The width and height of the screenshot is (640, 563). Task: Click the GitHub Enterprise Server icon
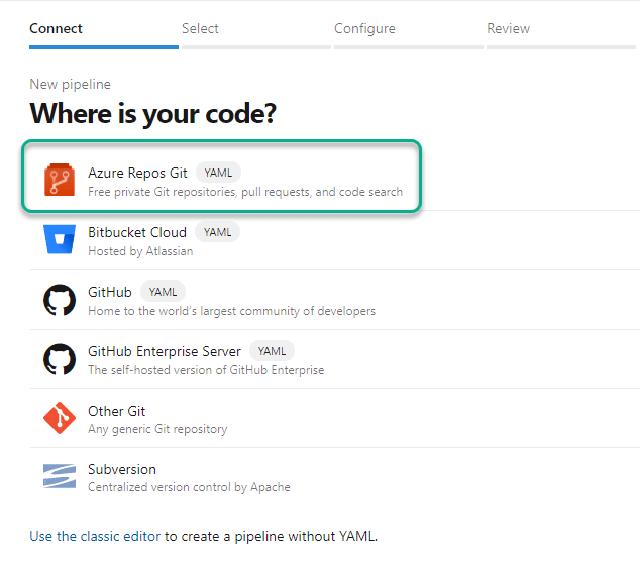pyautogui.click(x=59, y=359)
